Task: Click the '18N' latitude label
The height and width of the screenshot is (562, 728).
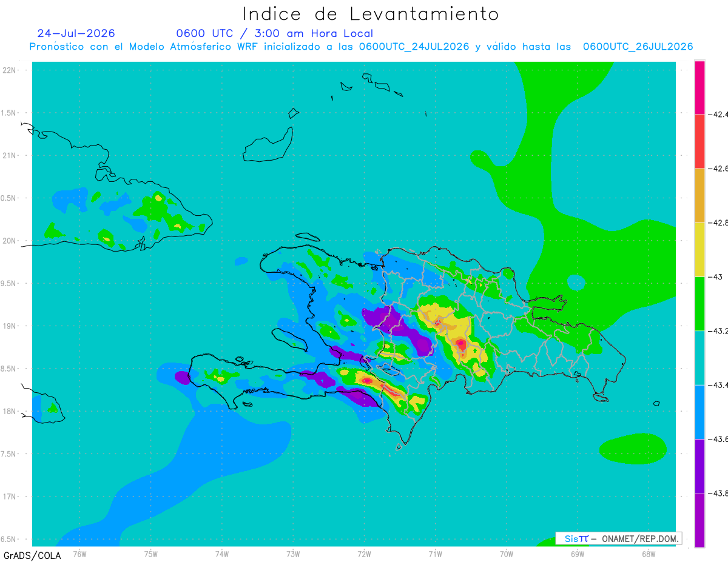Action: tap(10, 411)
